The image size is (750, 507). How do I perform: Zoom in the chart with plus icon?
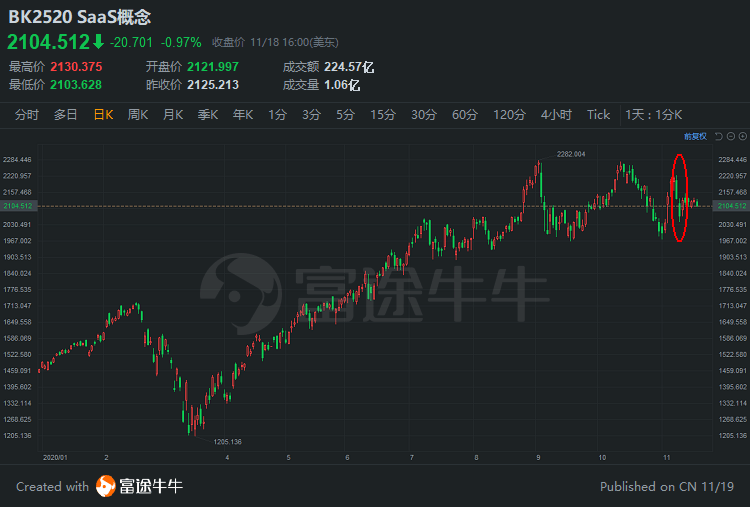[743, 136]
